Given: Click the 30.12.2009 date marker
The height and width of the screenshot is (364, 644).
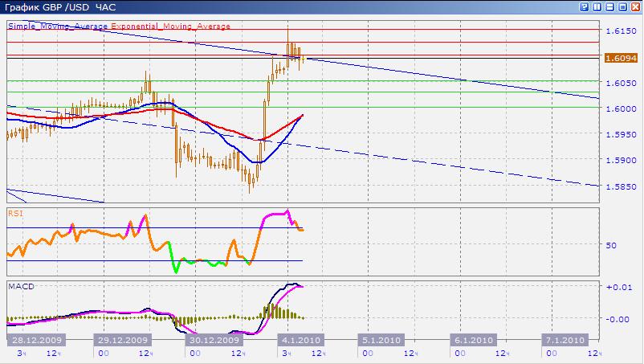Looking at the screenshot, I should [212, 340].
